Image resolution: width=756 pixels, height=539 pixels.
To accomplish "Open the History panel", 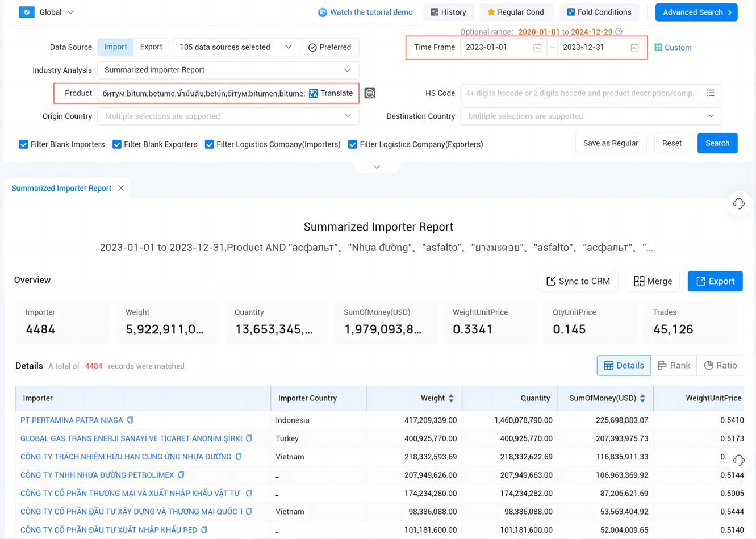I will (449, 12).
